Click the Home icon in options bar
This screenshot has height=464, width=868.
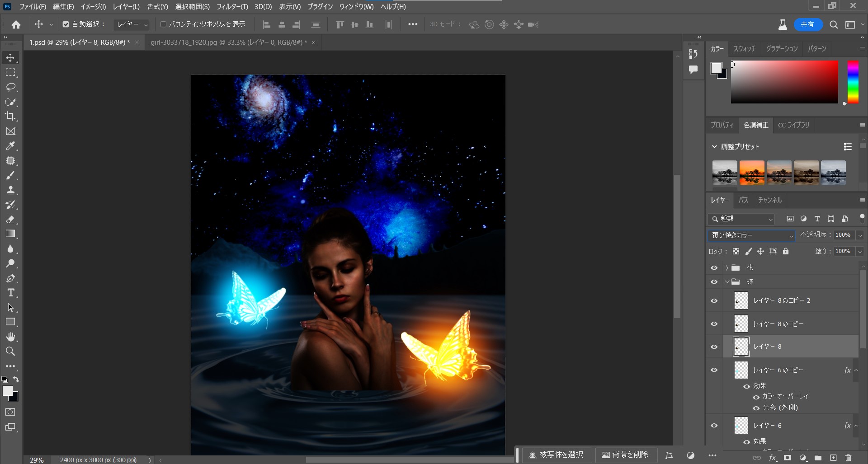click(16, 24)
